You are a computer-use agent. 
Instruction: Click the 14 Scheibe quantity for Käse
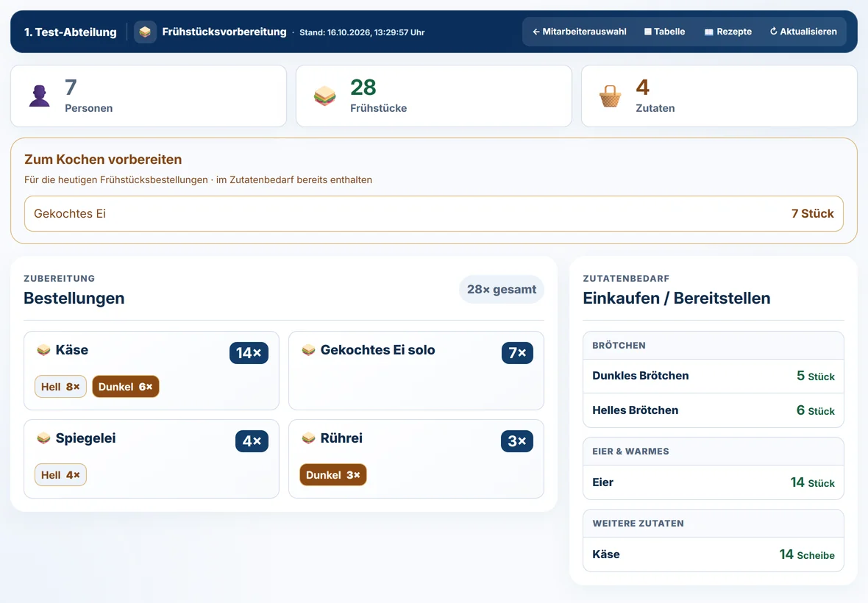[807, 554]
